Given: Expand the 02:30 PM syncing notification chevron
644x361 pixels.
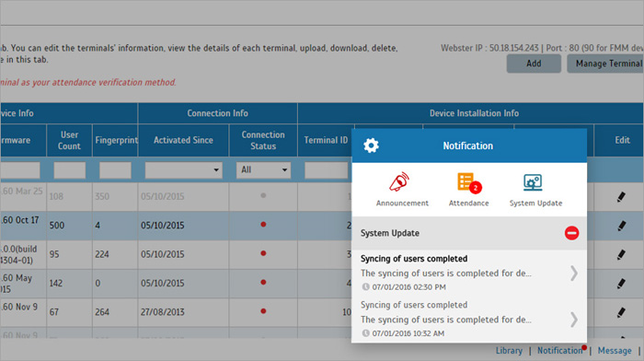Looking at the screenshot, I should [x=574, y=273].
